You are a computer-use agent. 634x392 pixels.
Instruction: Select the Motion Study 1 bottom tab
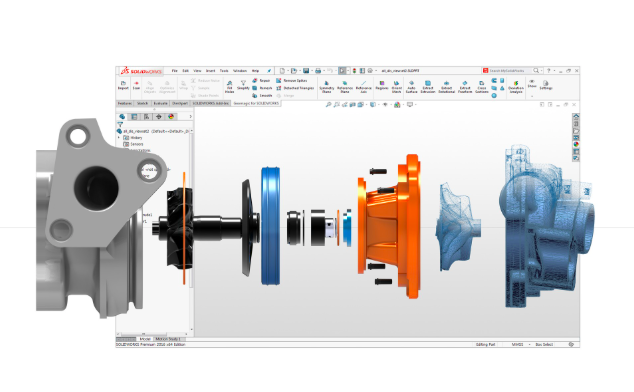click(168, 339)
